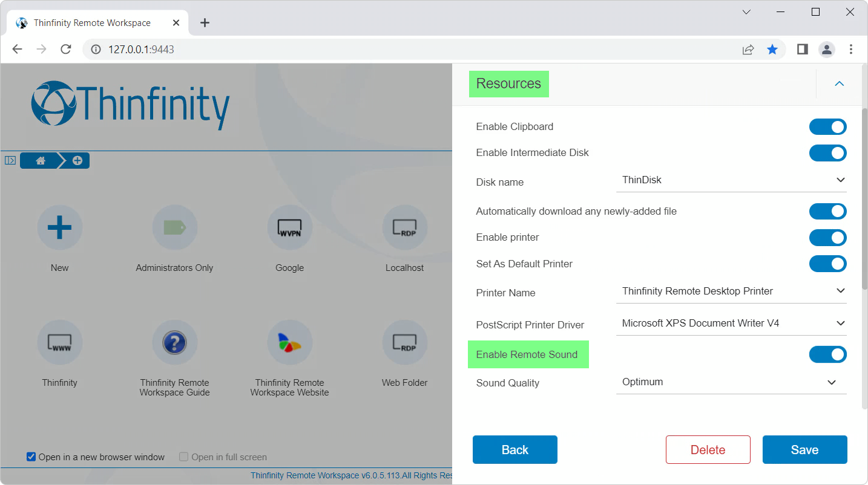Click the share page icon in address bar
The width and height of the screenshot is (868, 485).
tap(748, 50)
